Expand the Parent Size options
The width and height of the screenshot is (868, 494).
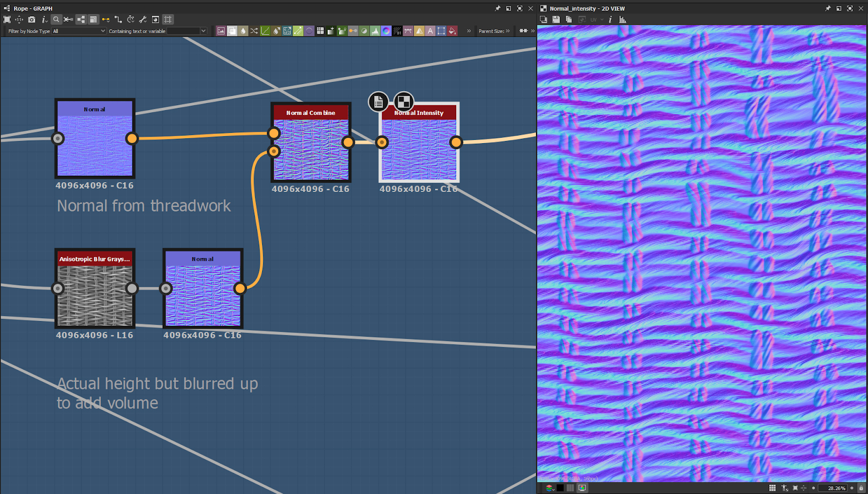[508, 31]
